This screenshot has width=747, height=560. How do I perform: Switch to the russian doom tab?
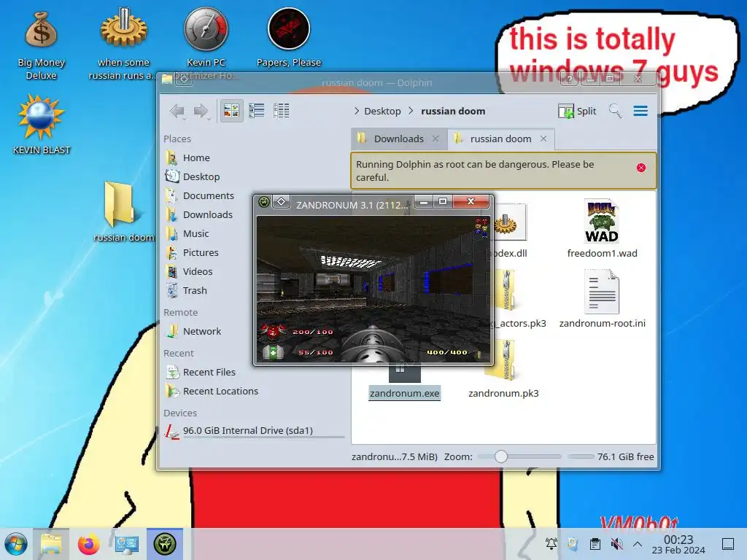500,139
